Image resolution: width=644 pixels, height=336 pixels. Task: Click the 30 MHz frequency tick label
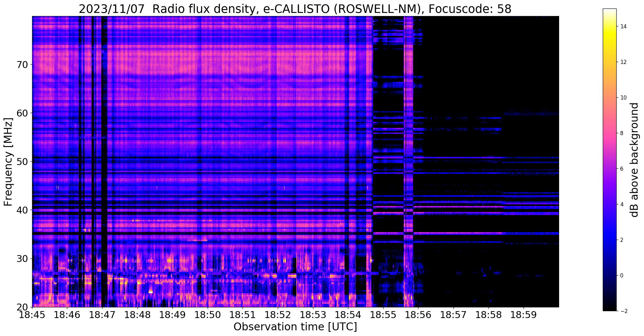click(22, 259)
